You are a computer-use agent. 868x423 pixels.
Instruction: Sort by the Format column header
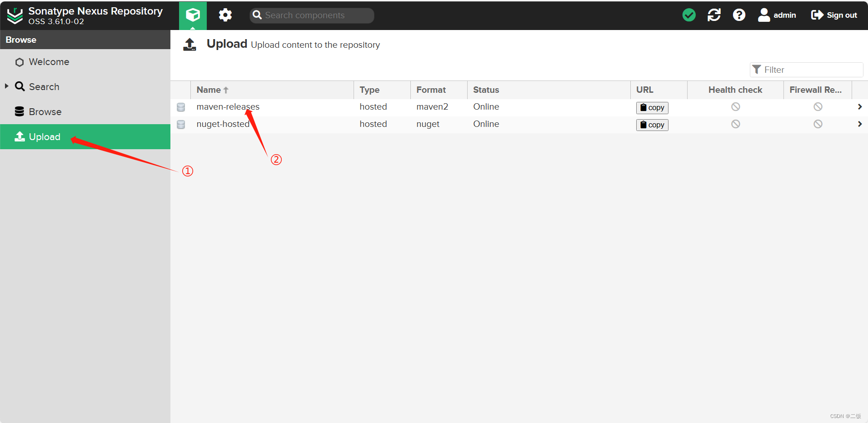pos(439,90)
